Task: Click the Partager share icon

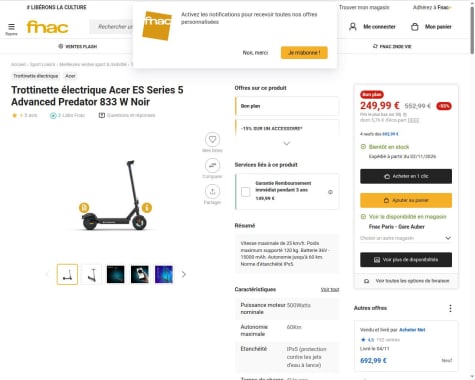Action: click(x=212, y=191)
